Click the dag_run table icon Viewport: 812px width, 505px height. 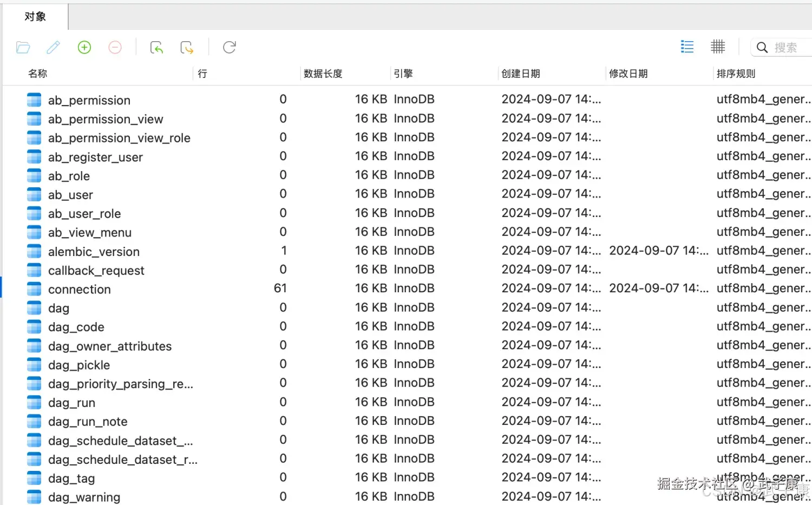coord(34,403)
